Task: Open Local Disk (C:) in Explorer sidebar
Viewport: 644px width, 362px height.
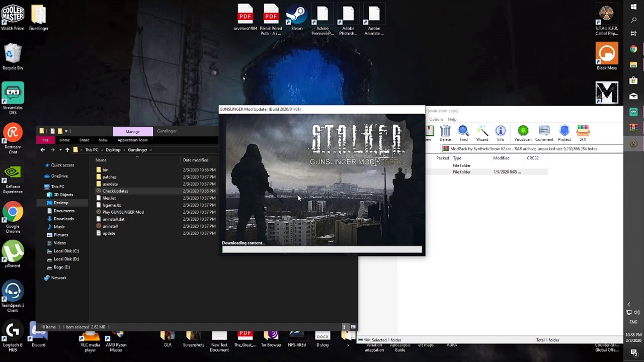Action: pyautogui.click(x=66, y=251)
